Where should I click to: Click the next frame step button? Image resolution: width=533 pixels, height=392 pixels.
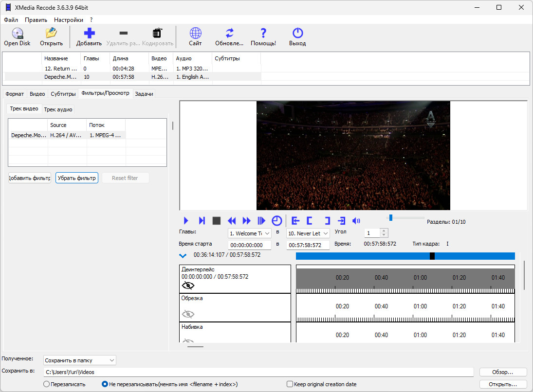coord(202,221)
